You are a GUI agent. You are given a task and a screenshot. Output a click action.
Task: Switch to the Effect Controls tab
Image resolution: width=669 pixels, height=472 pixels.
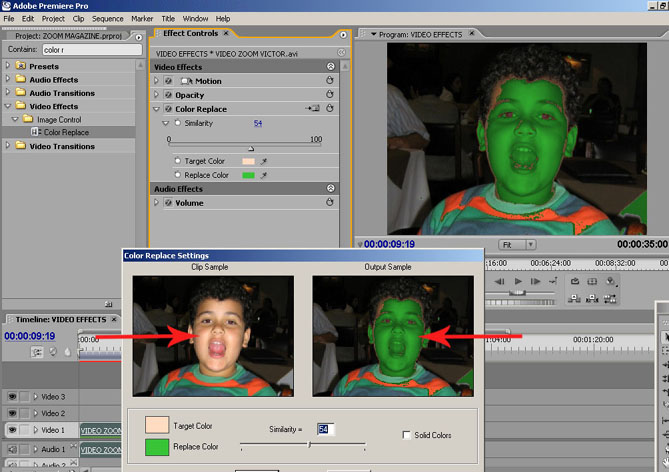pos(190,33)
